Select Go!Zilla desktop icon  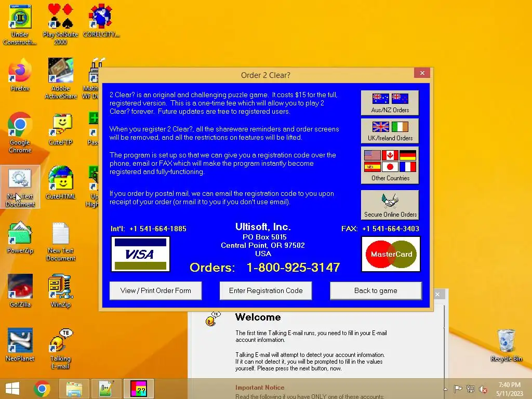pyautogui.click(x=20, y=291)
